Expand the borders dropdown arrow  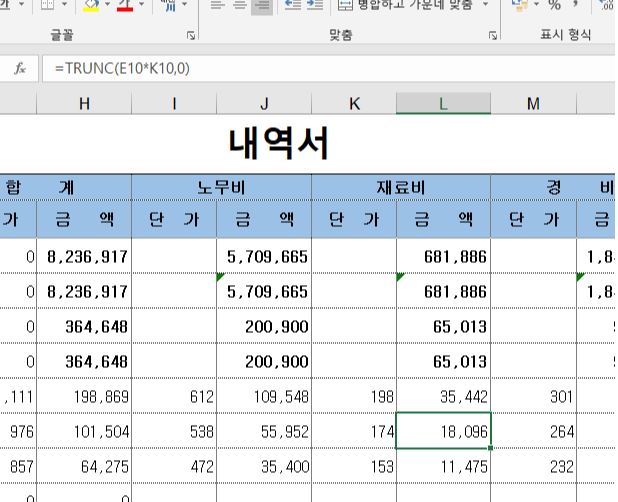tap(65, 4)
